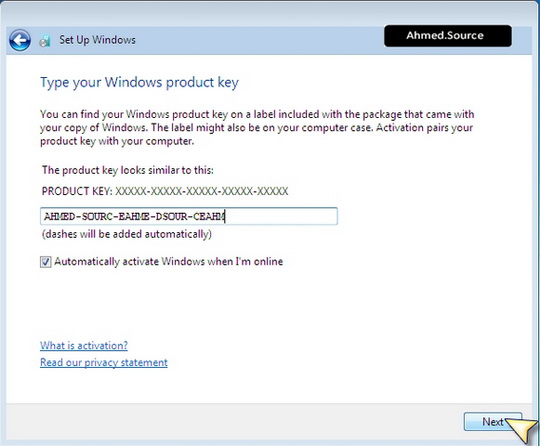Open the 'What is activation?' link
This screenshot has width=540, height=446.
84,345
